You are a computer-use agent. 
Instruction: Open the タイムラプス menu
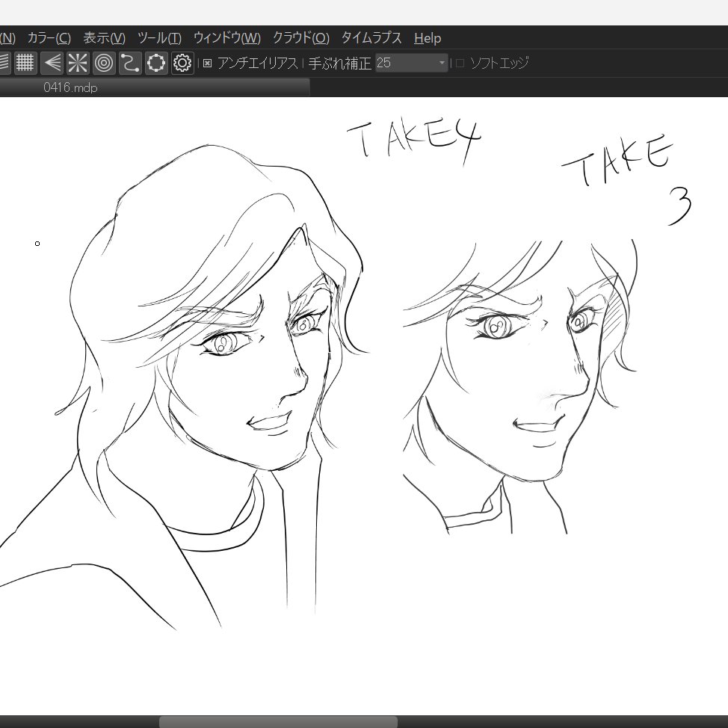click(x=371, y=37)
